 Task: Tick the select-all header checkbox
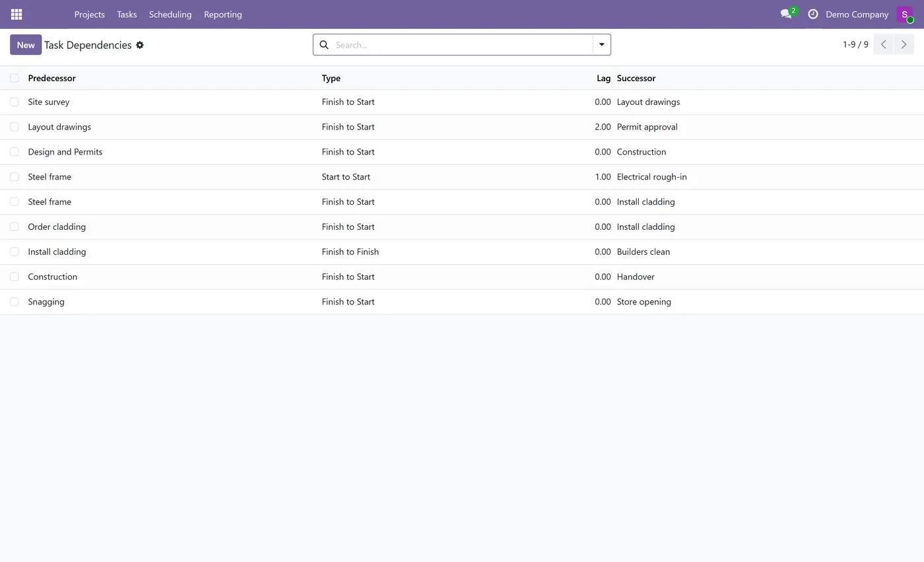(x=15, y=78)
